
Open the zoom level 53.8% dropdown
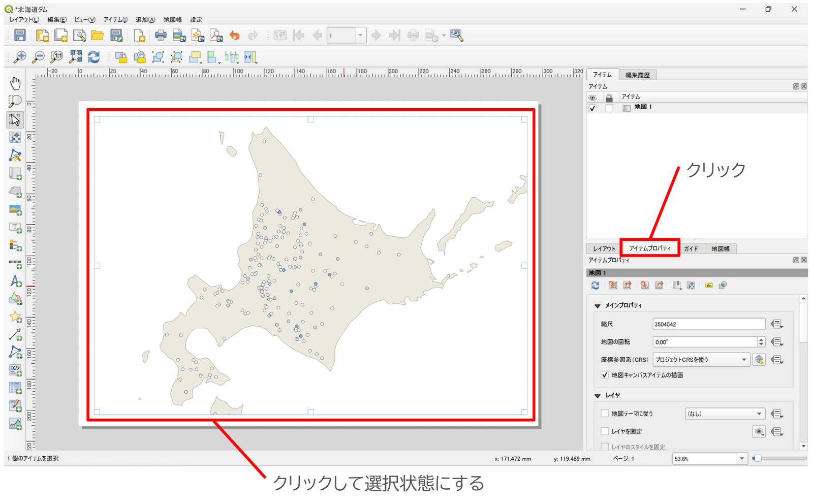click(742, 459)
